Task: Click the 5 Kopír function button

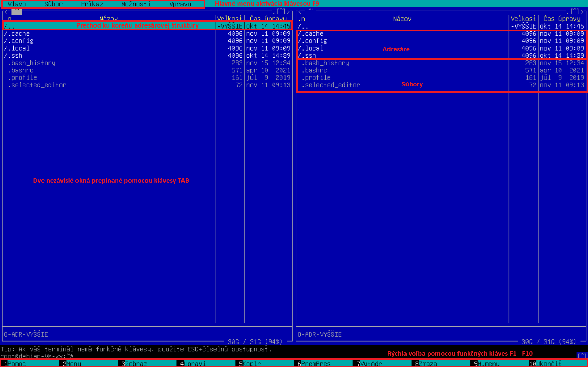Action: (x=252, y=363)
